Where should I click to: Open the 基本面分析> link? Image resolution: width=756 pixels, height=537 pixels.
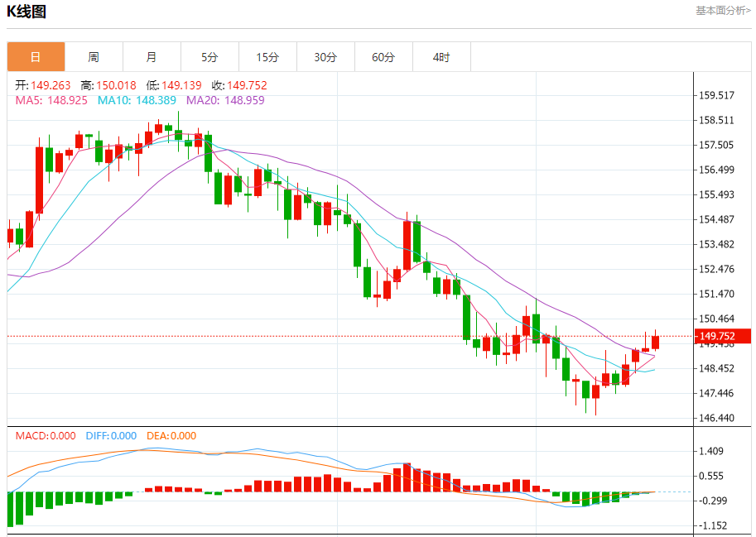[x=723, y=11]
